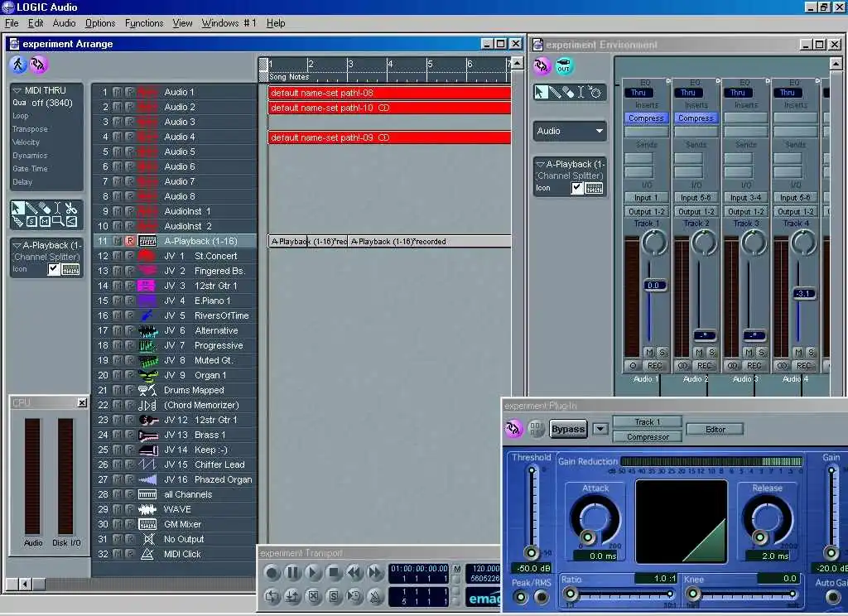Click the Compress insert on Audio 1 channel
Screen dimensions: 848x616
[646, 118]
